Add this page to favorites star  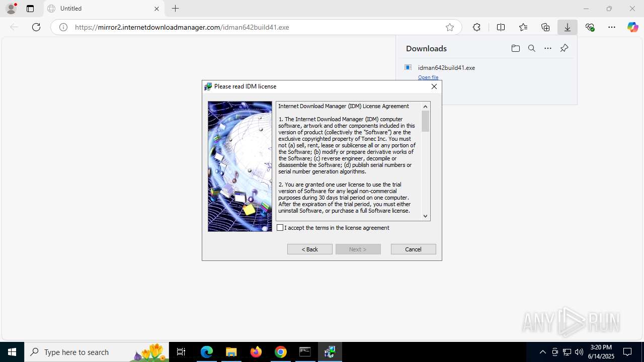[450, 27]
